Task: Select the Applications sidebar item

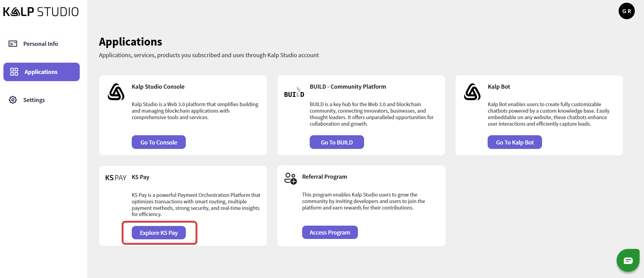Action: (x=41, y=72)
